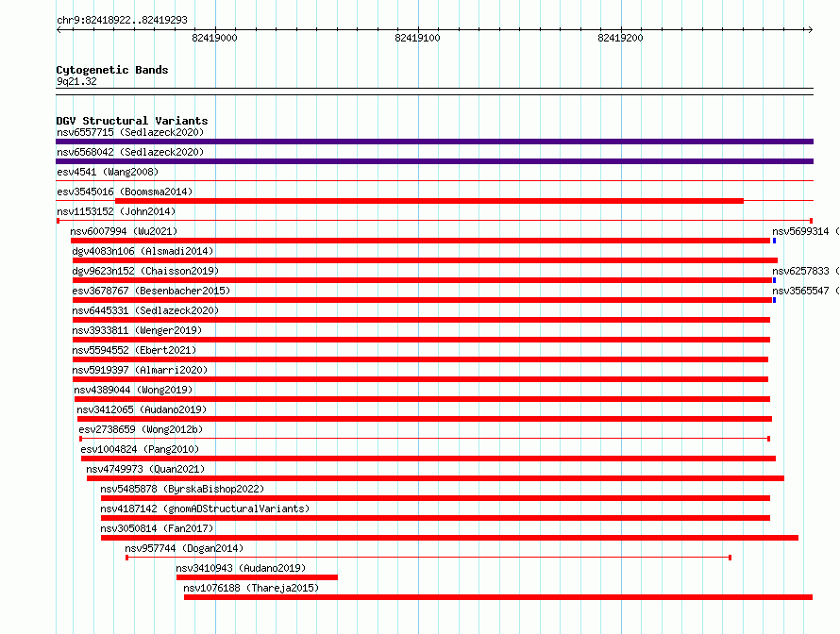840x634 pixels.
Task: Click the right arrow on the ruler
Action: 811,29
